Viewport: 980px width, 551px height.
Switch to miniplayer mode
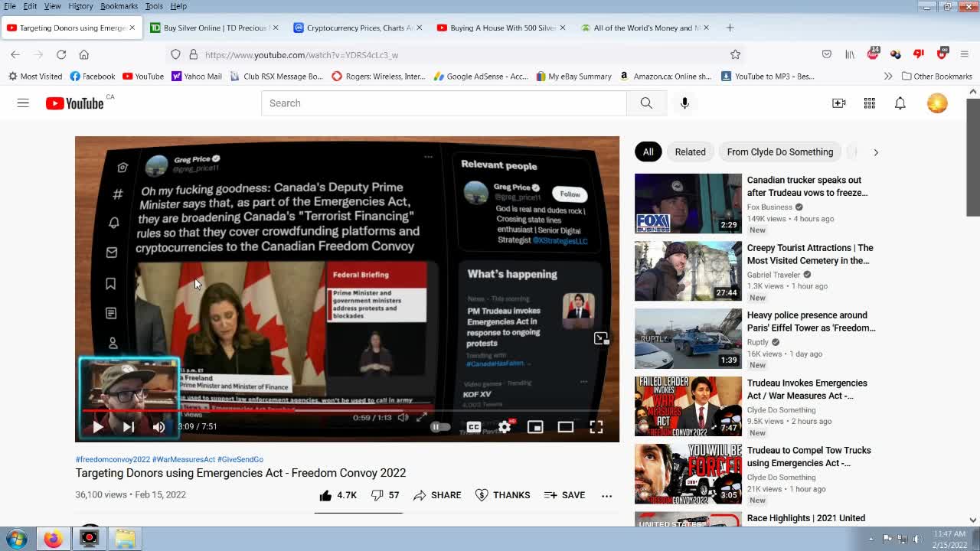click(x=535, y=427)
